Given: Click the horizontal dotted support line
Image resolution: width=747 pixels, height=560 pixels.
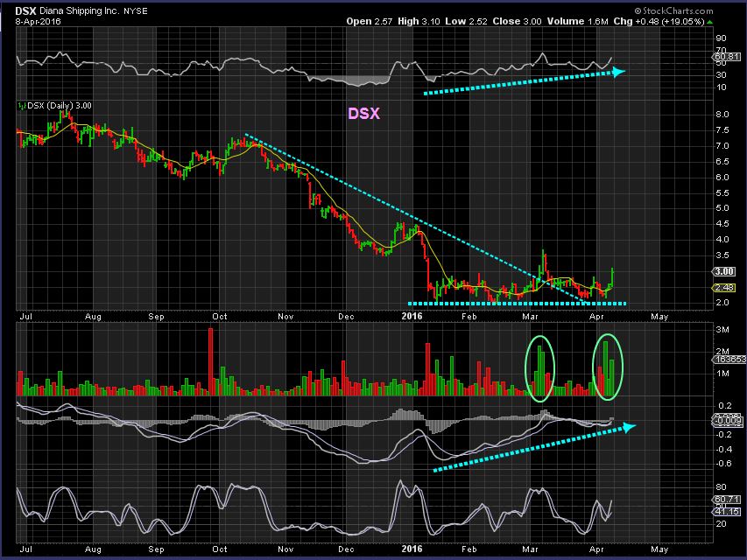Looking at the screenshot, I should pyautogui.click(x=517, y=304).
